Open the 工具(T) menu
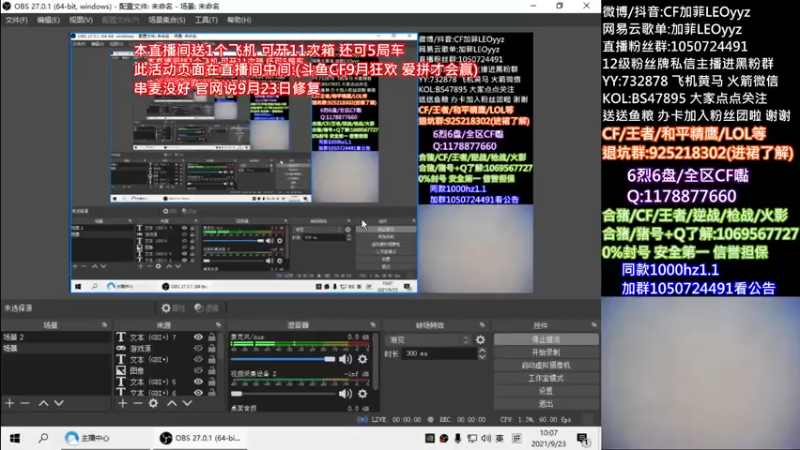800x450 pixels. 206,20
